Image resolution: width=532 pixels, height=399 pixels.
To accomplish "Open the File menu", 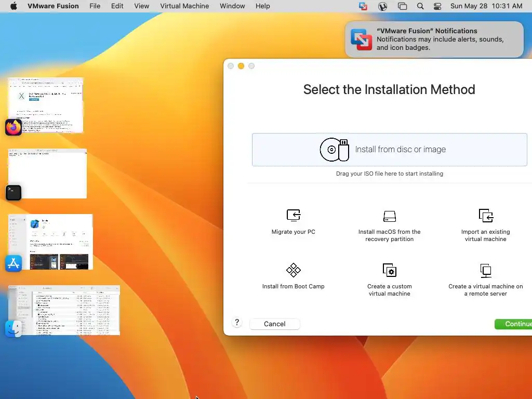I will (x=95, y=6).
